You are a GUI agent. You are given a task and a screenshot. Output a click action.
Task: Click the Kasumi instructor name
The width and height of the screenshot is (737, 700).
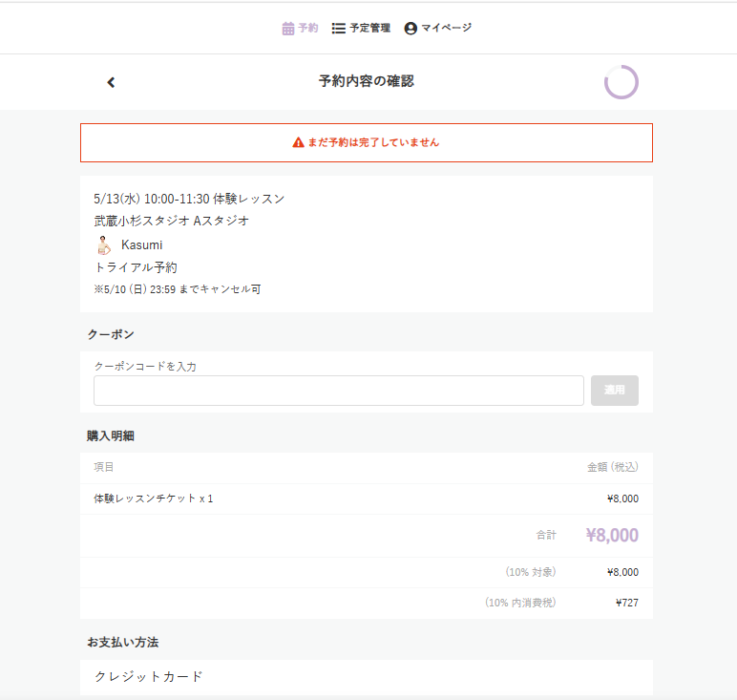pos(142,244)
